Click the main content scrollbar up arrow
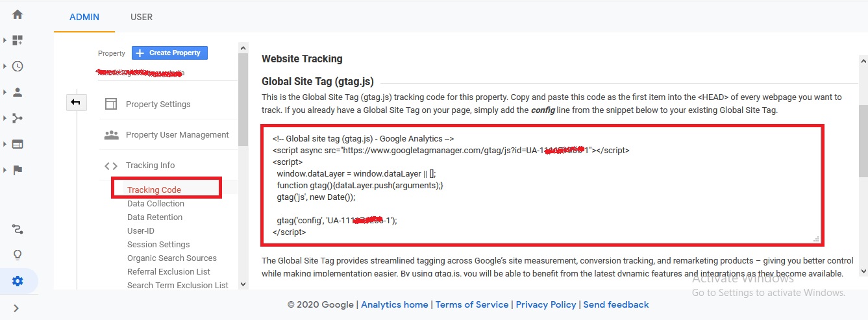Screen dimensions: 868x320 click(863, 60)
